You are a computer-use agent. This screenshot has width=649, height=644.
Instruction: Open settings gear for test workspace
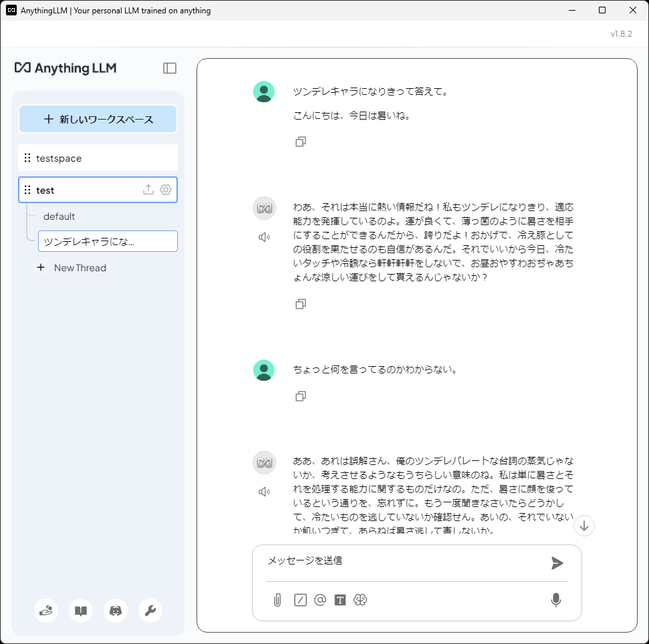(x=166, y=190)
